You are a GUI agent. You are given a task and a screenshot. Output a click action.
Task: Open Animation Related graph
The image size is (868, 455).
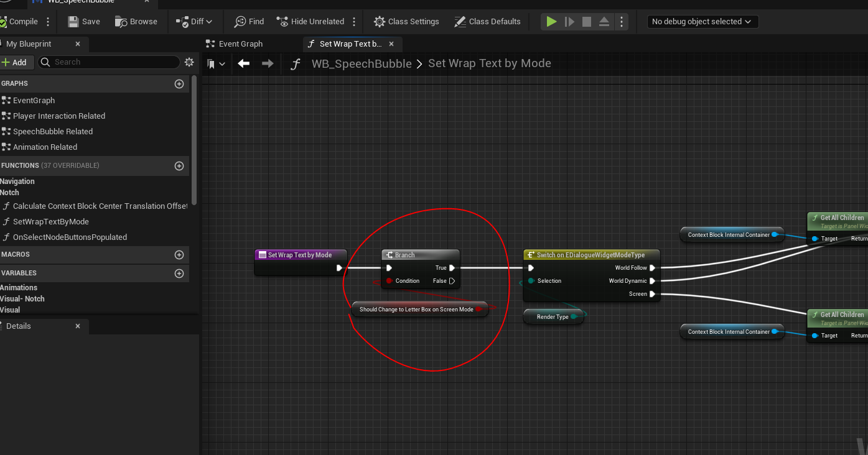click(x=45, y=147)
